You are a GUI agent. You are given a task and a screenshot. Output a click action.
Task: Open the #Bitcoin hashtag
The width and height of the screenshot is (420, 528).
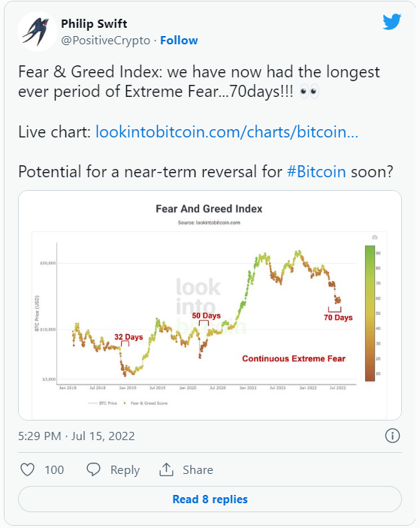click(x=316, y=171)
